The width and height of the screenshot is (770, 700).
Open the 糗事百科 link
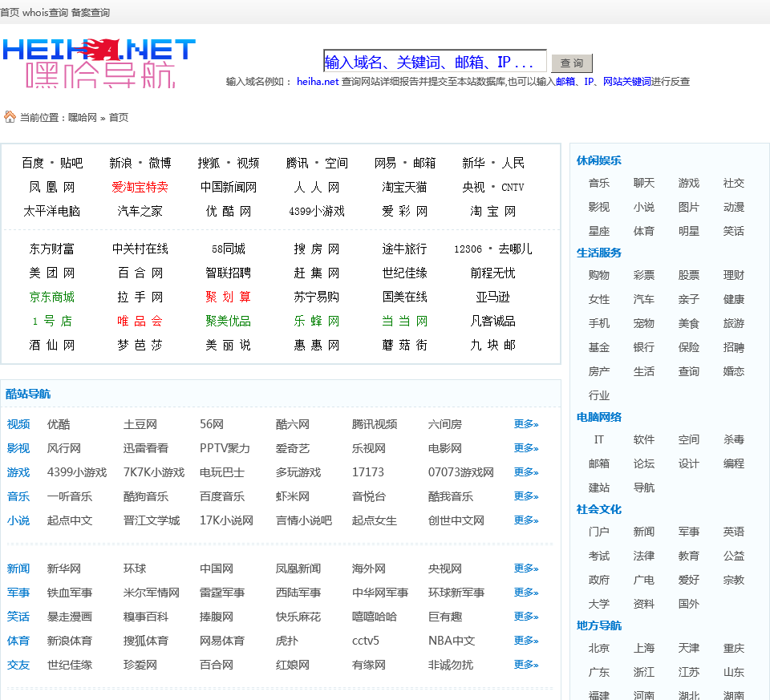145,617
